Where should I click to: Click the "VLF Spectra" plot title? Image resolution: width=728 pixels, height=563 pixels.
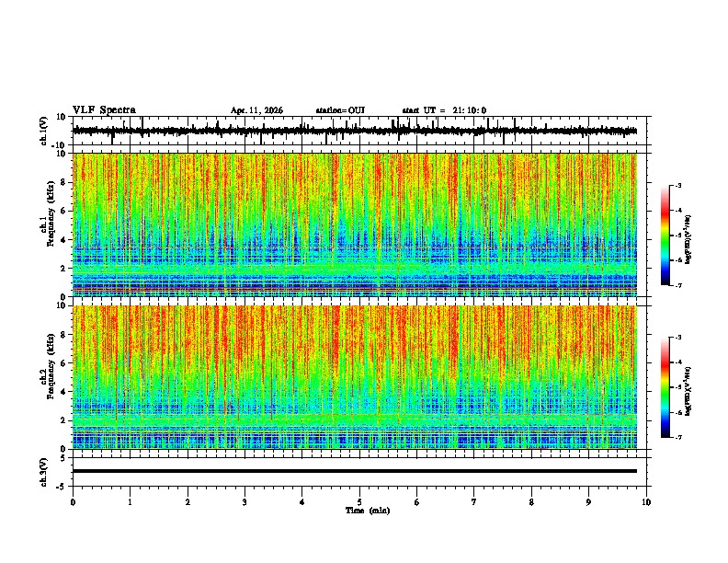pos(104,109)
